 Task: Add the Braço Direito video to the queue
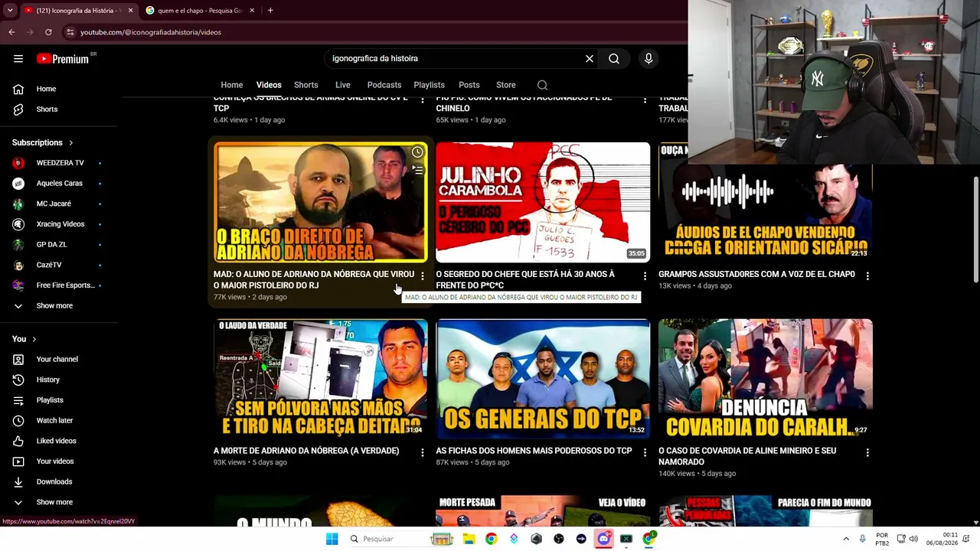click(417, 170)
